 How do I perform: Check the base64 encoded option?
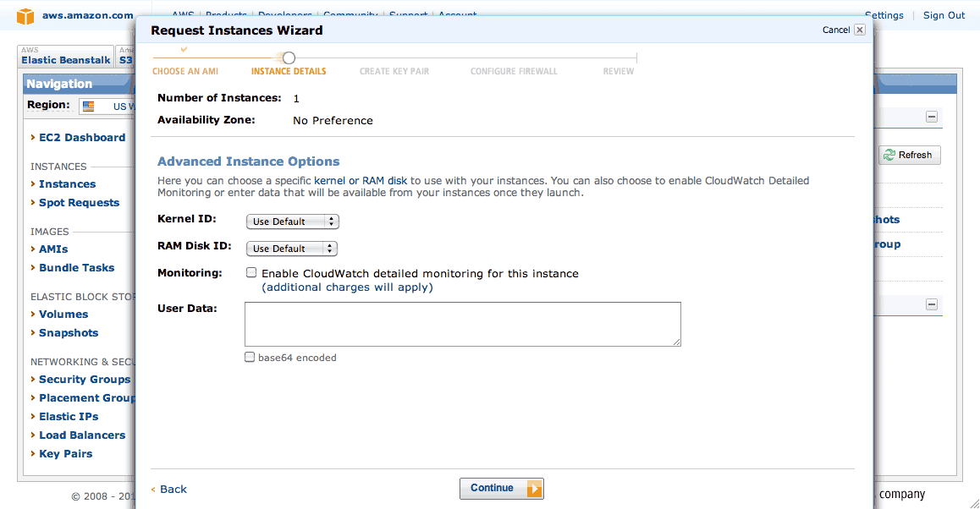click(x=250, y=358)
